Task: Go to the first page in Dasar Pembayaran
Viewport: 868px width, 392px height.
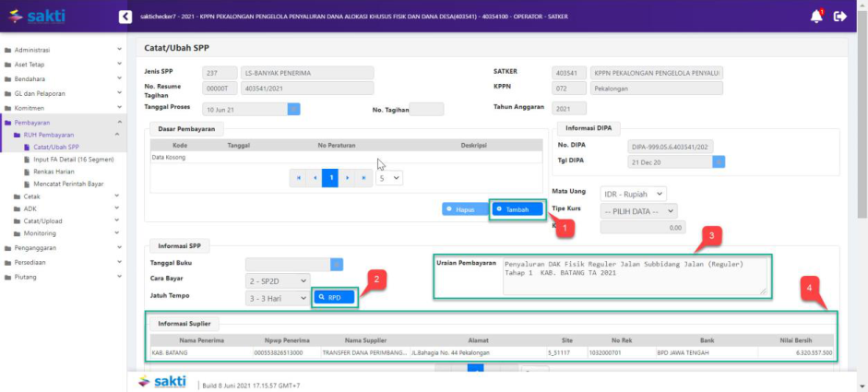Action: (298, 178)
